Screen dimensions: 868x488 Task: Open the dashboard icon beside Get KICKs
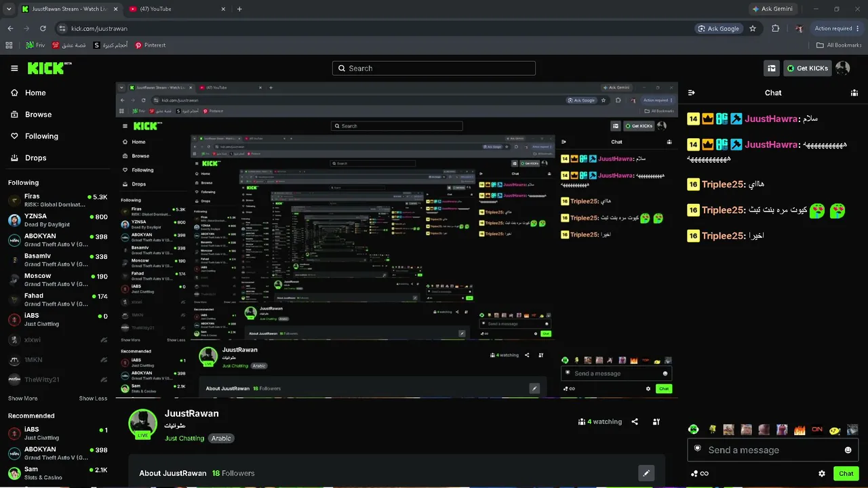[x=772, y=68]
